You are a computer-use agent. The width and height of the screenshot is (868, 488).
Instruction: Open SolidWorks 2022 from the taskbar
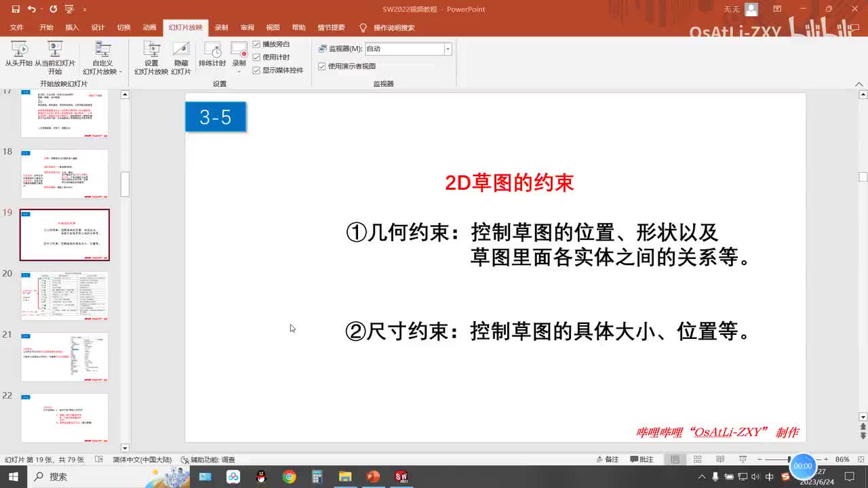(401, 476)
